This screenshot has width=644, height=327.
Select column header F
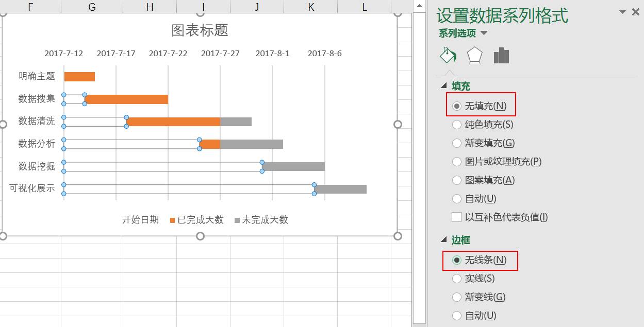[30, 7]
